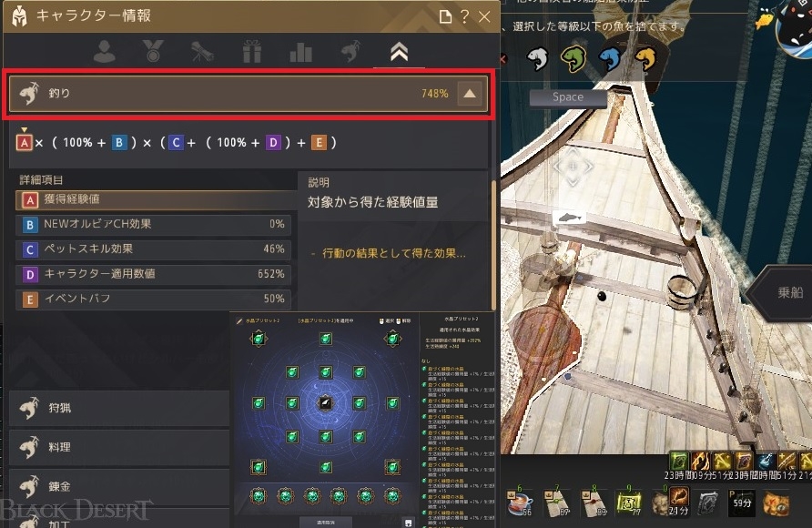Open the telescope tab icon
This screenshot has height=528, width=812.
click(202, 52)
